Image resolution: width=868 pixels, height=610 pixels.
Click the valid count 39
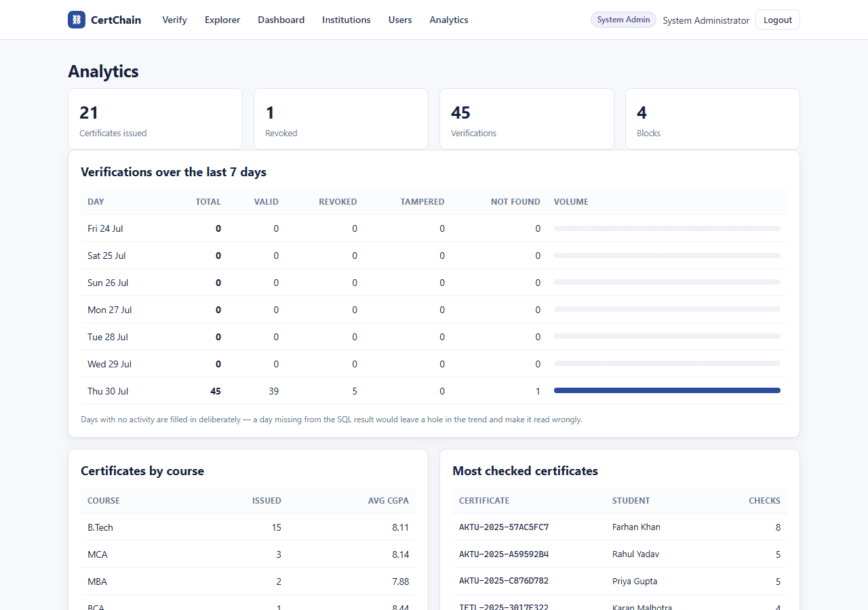(273, 391)
